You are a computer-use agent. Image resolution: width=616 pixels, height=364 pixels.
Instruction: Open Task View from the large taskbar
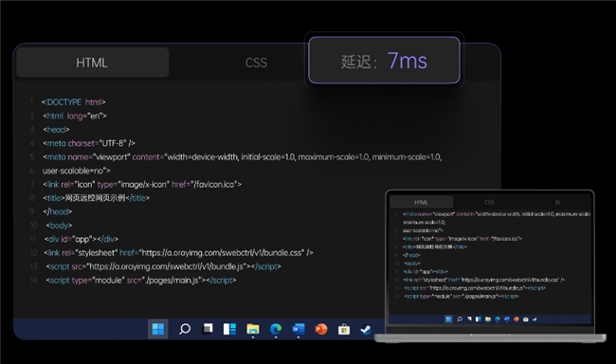(208, 329)
